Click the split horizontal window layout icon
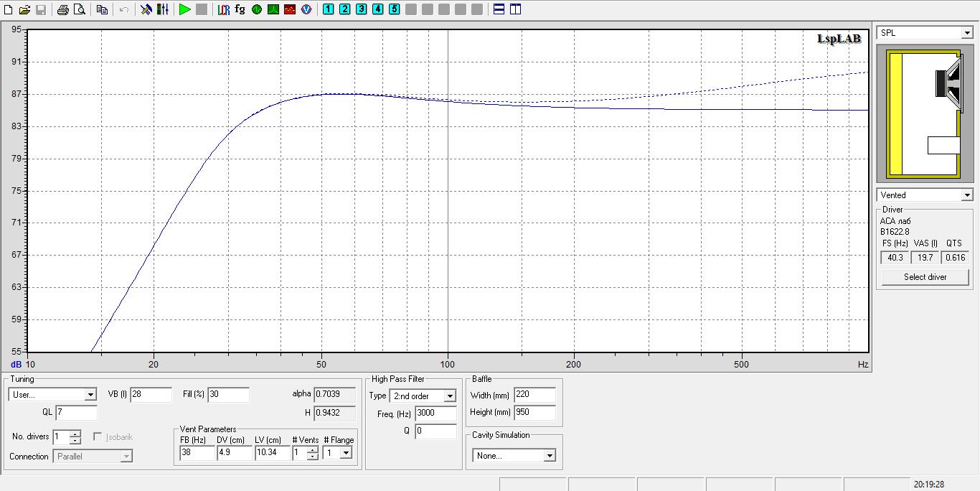The width and height of the screenshot is (980, 491). click(x=499, y=9)
